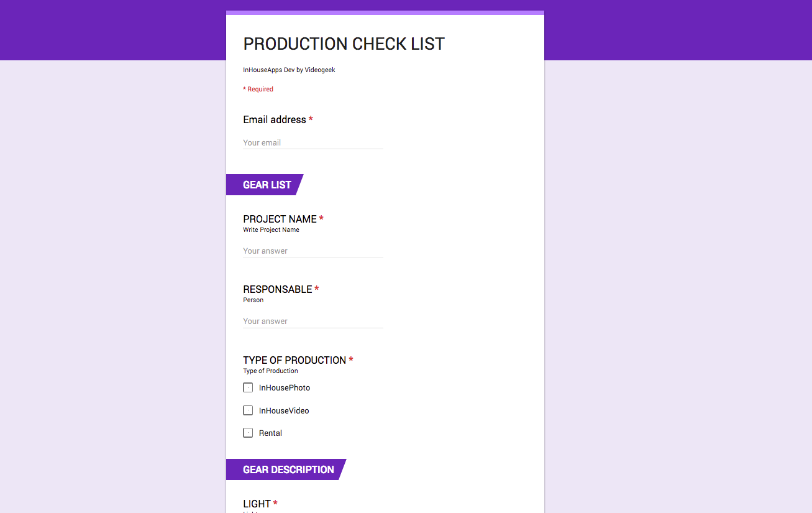
Task: Click the LIGHT question heading
Action: [257, 504]
